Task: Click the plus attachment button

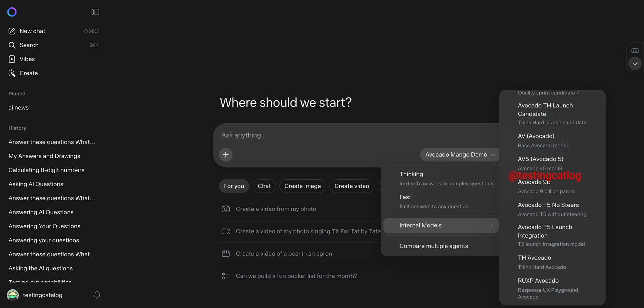Action: (x=226, y=155)
